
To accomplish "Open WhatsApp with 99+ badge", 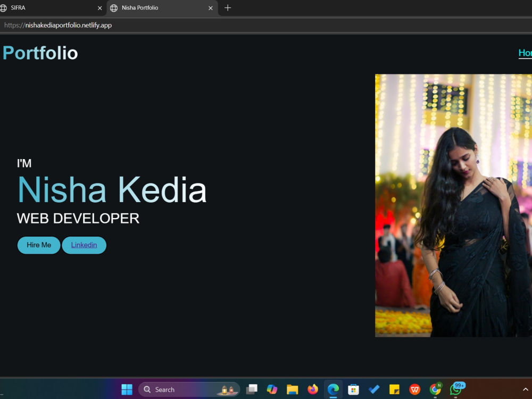I will point(456,389).
